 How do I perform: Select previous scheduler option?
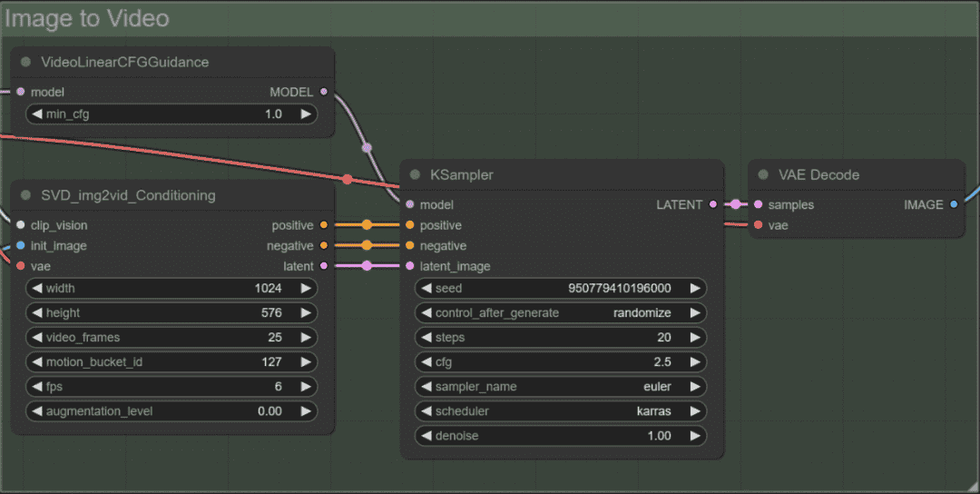pyautogui.click(x=426, y=410)
